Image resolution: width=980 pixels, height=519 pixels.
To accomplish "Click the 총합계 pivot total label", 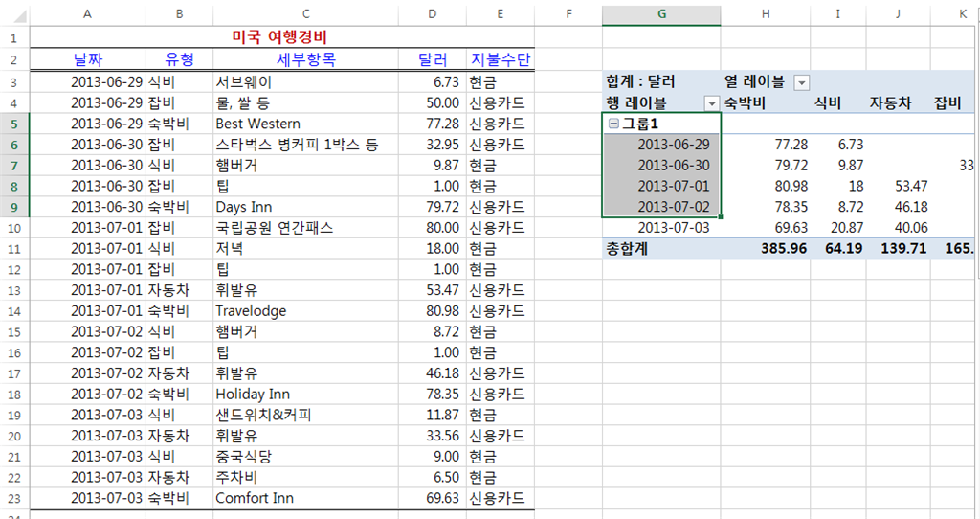I will tap(661, 249).
